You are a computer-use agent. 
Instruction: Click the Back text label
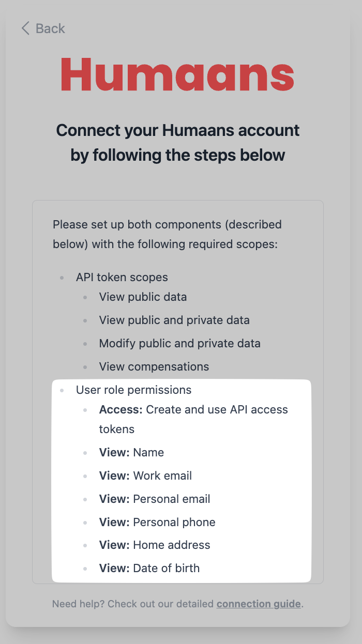click(50, 28)
